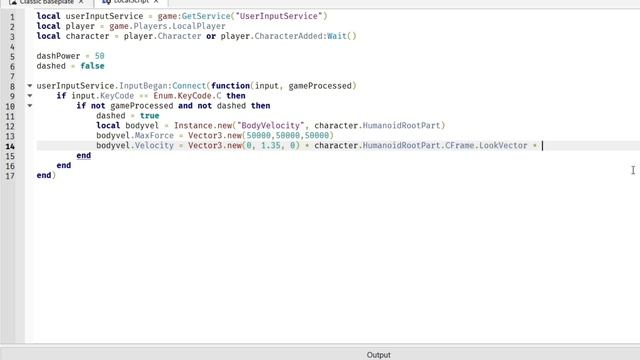Image resolution: width=640 pixels, height=360 pixels.
Task: Close the LocalScript tab
Action: [156, 2]
